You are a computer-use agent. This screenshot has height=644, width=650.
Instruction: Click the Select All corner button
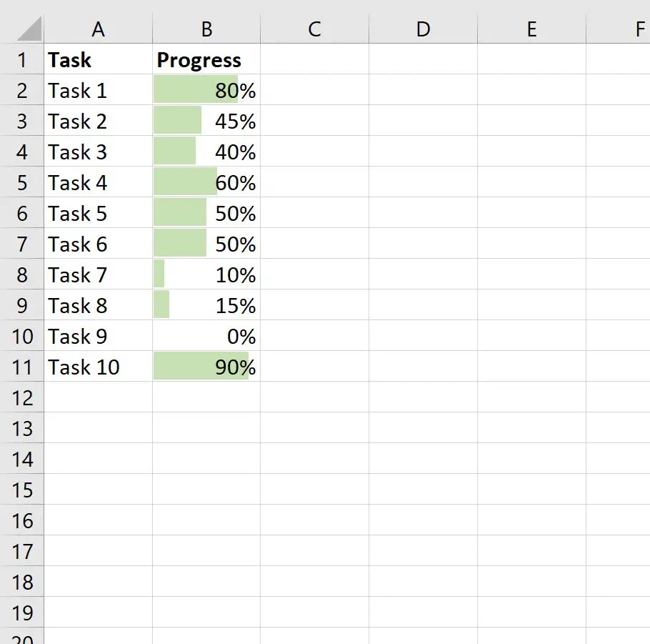click(22, 29)
